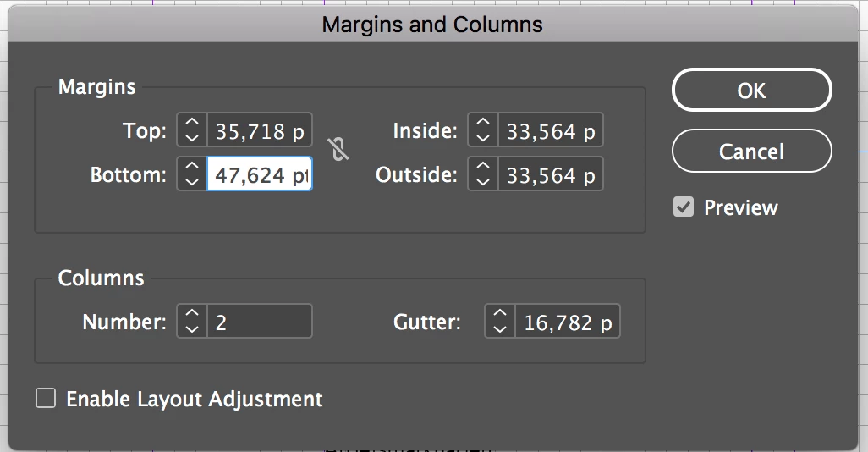Click the Inside margin input field
Screen dimensions: 868x452
tap(551, 130)
